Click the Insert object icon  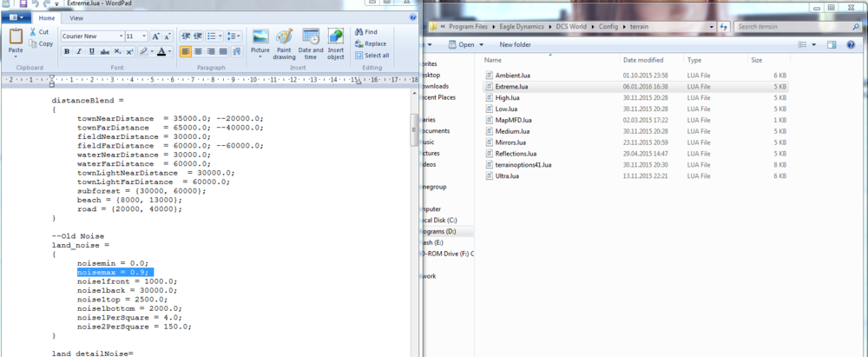(x=335, y=37)
